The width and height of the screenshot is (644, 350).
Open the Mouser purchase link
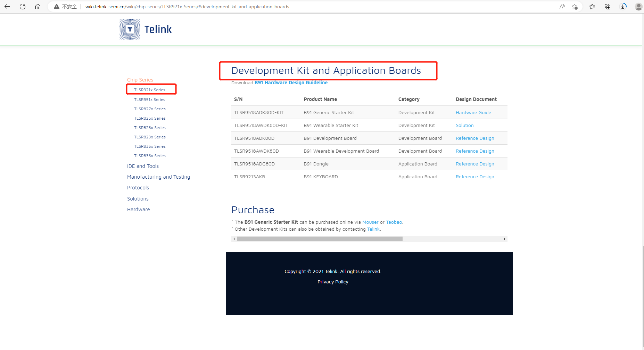click(x=370, y=222)
